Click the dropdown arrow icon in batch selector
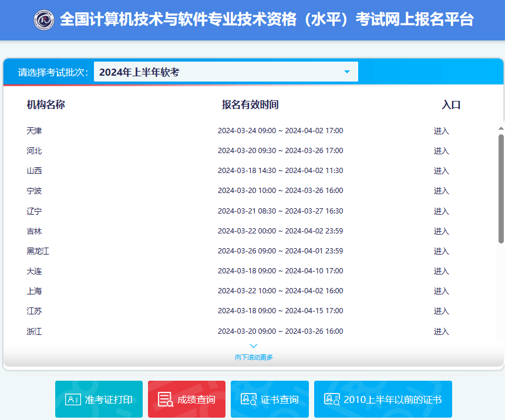Viewport: 505px width, 420px height. 347,71
